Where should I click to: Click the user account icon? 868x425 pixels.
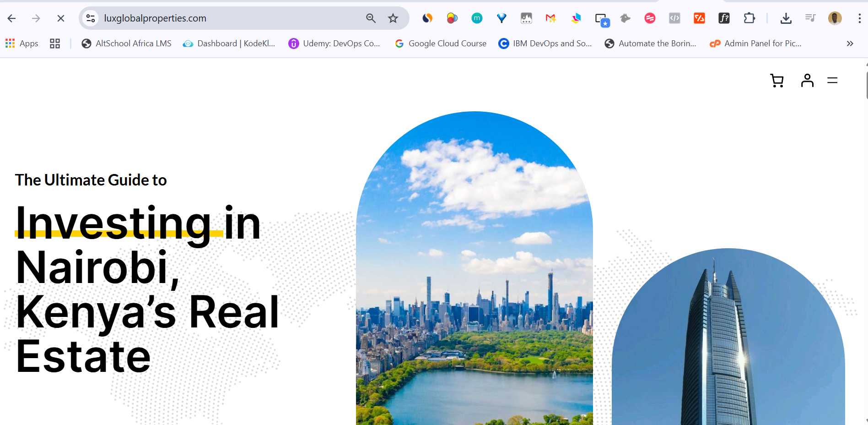tap(807, 81)
